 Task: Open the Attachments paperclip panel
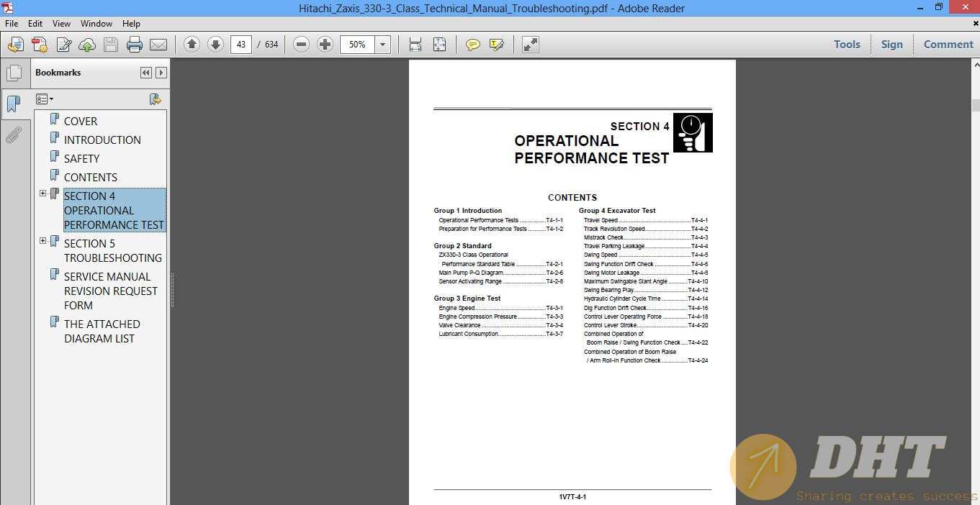[x=14, y=135]
